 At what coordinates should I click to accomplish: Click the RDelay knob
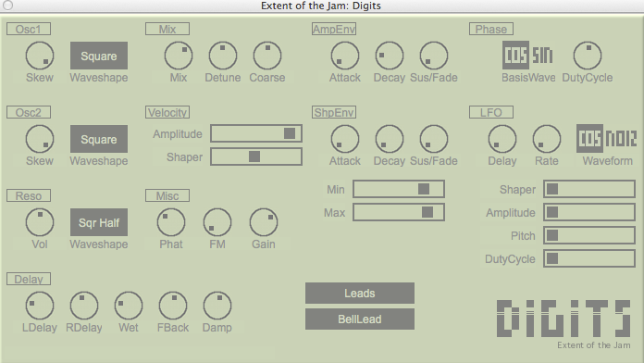84,306
